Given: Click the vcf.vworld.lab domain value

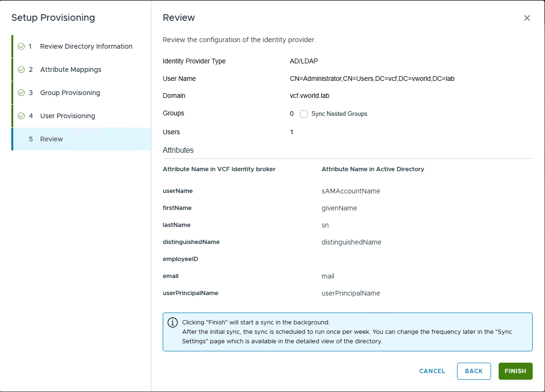Looking at the screenshot, I should [x=309, y=96].
